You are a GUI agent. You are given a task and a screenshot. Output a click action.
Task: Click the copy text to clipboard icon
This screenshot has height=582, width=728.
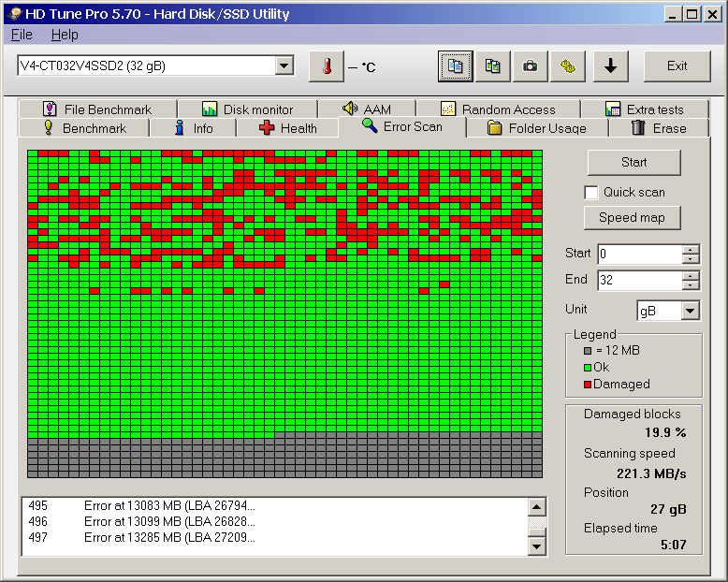point(456,66)
